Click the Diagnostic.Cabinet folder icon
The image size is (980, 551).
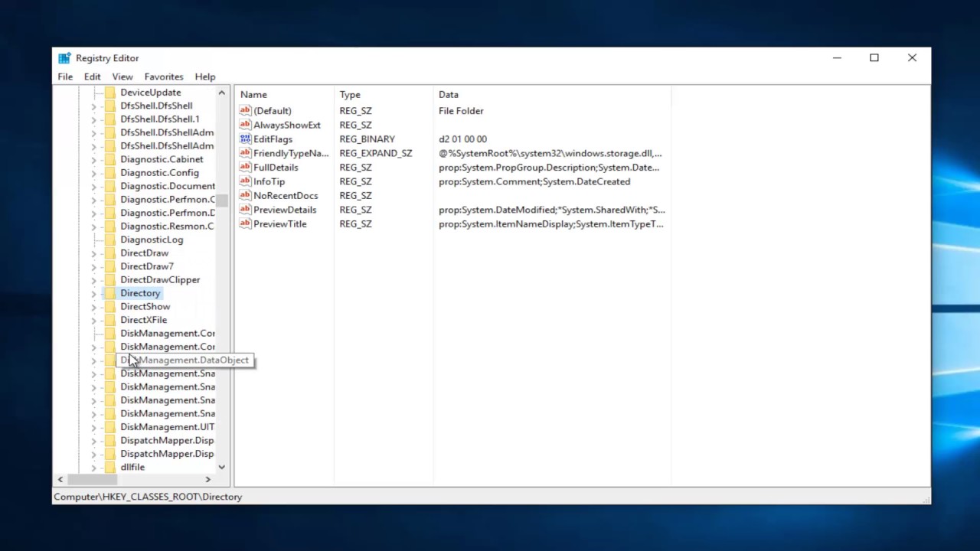(x=109, y=159)
